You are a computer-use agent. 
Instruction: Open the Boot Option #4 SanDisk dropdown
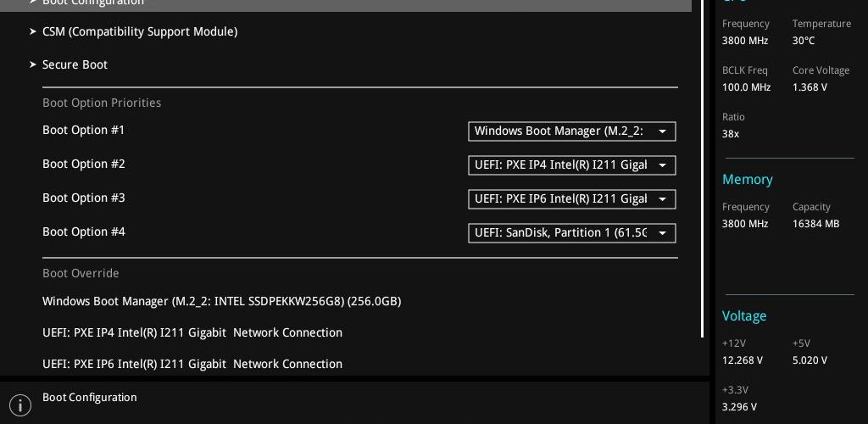pos(572,233)
